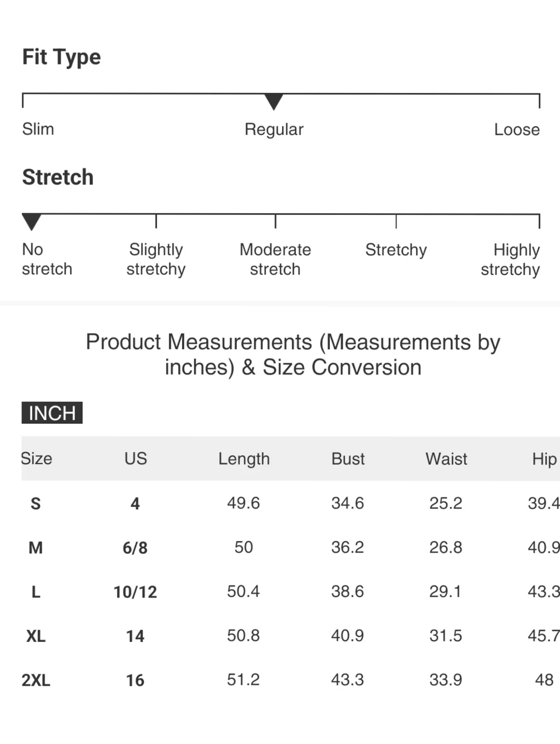Click the Regular fit label
This screenshot has width=560, height=744.
pyautogui.click(x=274, y=129)
